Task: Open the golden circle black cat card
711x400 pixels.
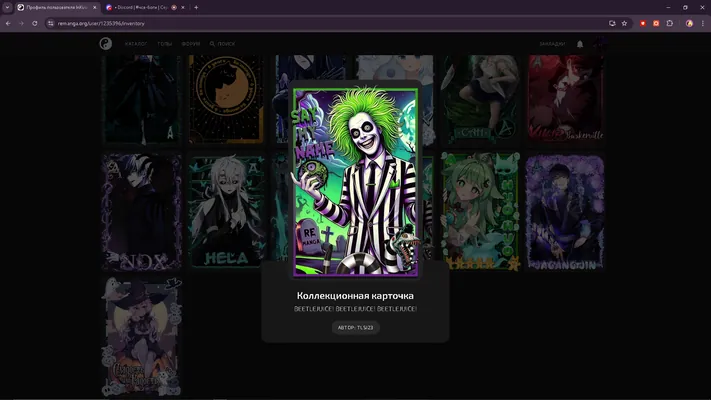Action: coord(226,99)
